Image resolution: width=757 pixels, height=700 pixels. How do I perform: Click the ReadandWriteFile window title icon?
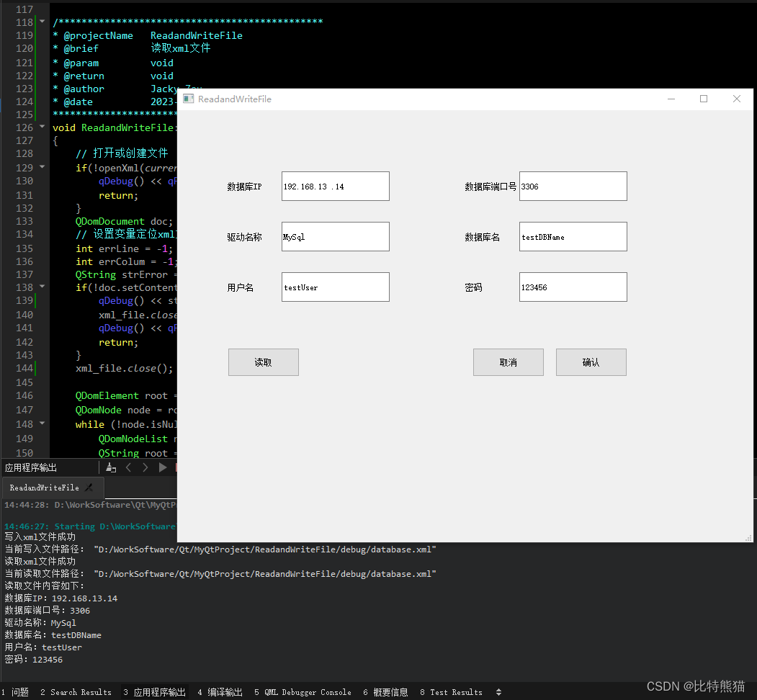pyautogui.click(x=188, y=99)
